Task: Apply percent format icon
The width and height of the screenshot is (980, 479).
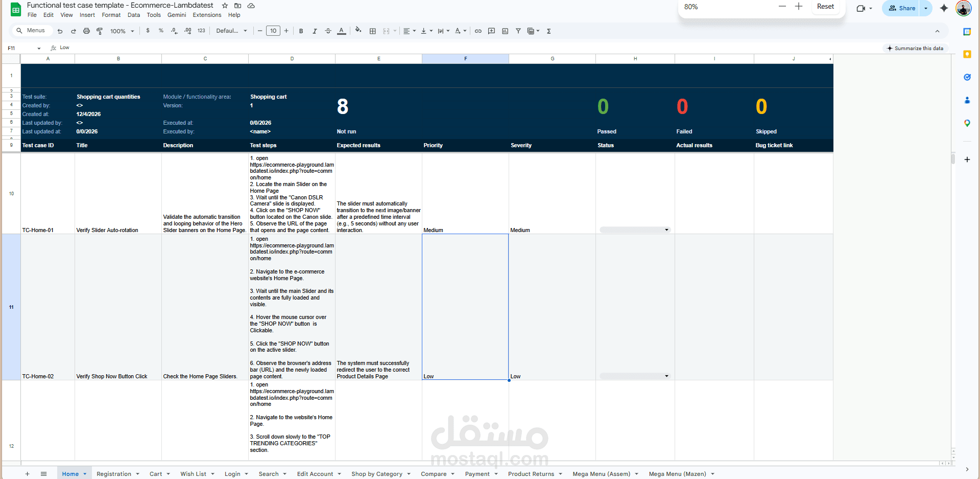Action: 161,31
